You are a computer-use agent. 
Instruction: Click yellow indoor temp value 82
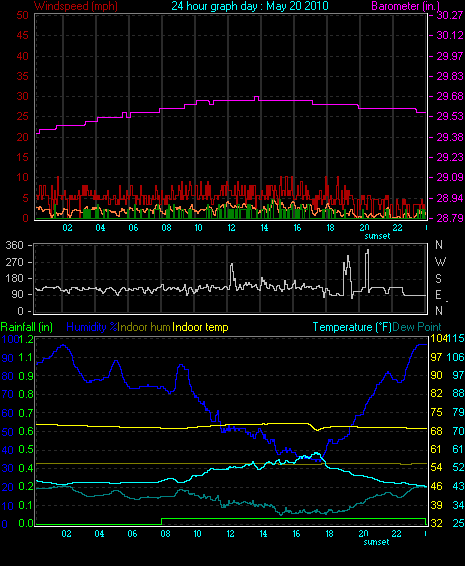point(436,393)
